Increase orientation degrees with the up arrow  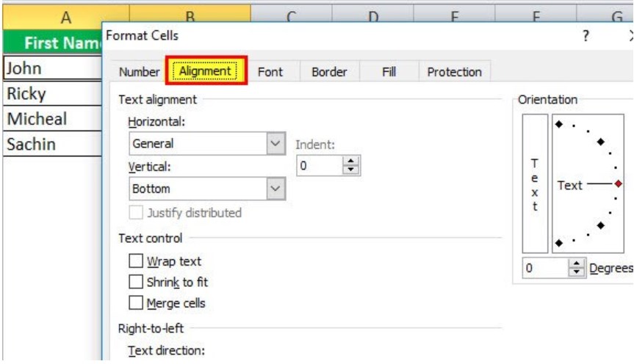[x=577, y=263]
